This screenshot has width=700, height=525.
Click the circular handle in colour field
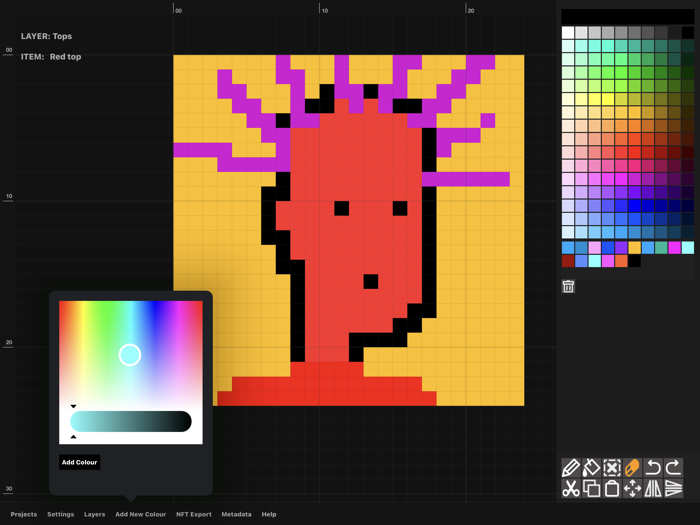coord(130,355)
